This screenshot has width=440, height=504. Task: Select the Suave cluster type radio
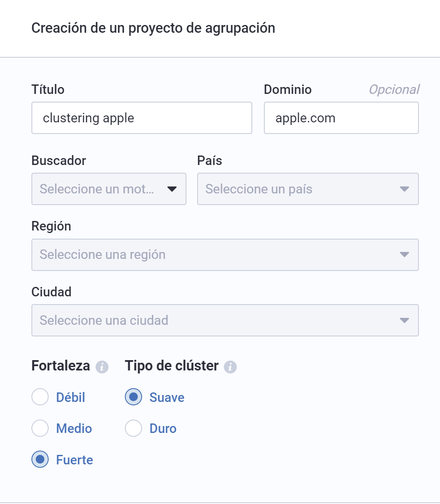click(x=133, y=397)
